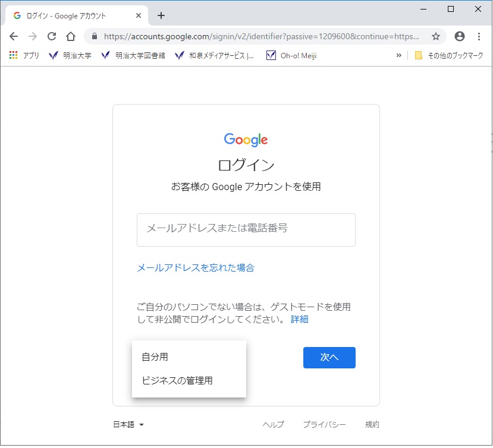Viewport: 493px width, 448px height.
Task: Focus the メールアドレスまたは電話番号 input field
Action: 246,230
